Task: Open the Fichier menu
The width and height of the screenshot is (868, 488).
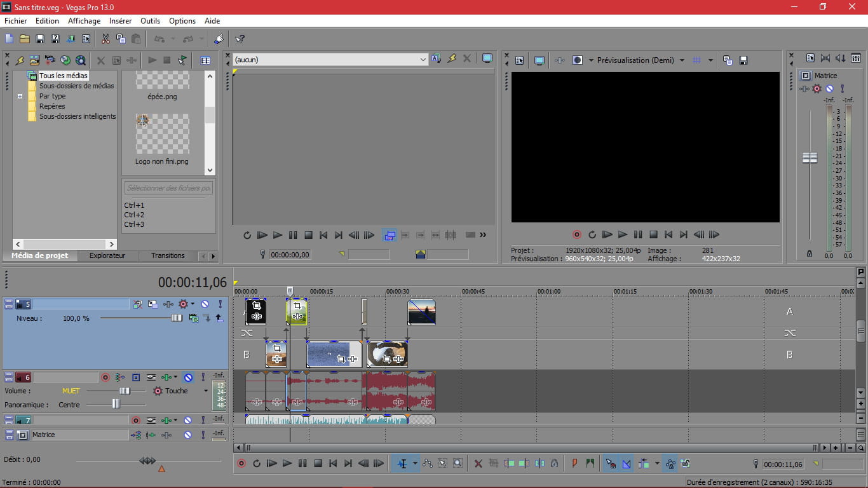Action: pyautogui.click(x=16, y=21)
